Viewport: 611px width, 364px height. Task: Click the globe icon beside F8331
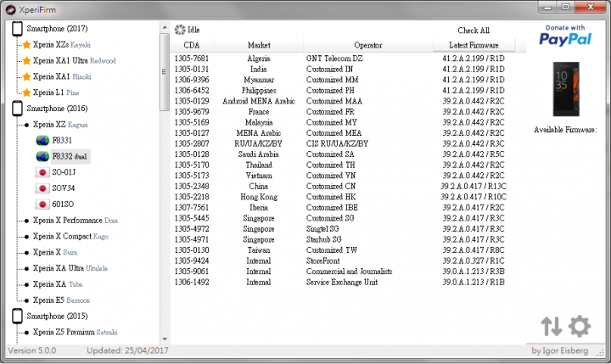click(x=42, y=140)
